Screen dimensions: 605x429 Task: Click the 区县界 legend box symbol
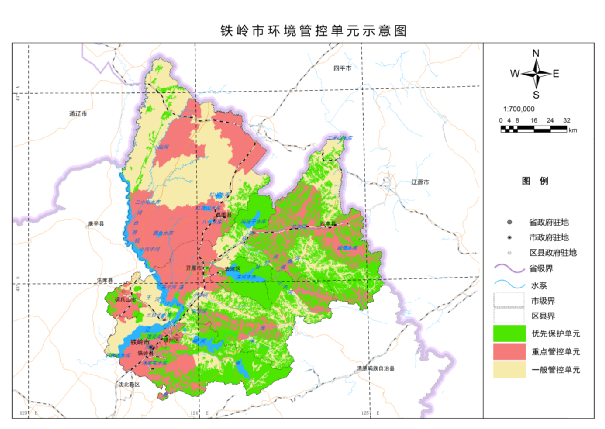[x=510, y=315]
